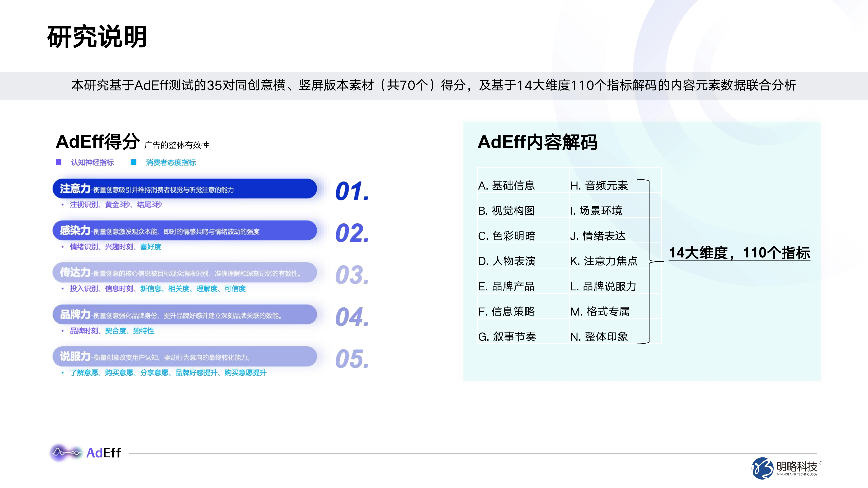
Task: Click the MININGLAMP TECHNOLOGY caption
Action: [x=797, y=475]
